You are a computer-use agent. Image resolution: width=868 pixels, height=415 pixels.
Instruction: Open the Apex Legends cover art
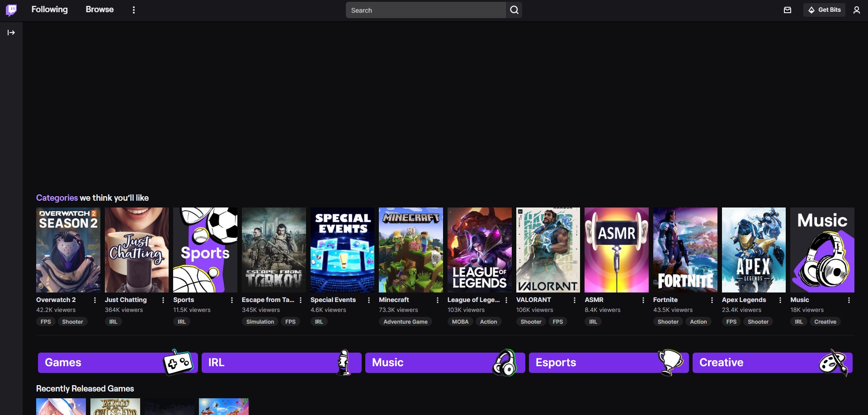754,250
